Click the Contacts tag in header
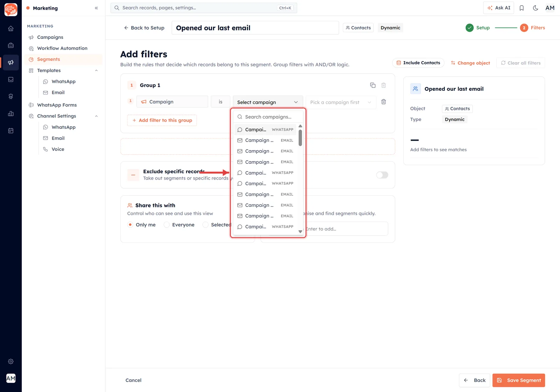Screen dimensions: 560x392 coord(358,28)
